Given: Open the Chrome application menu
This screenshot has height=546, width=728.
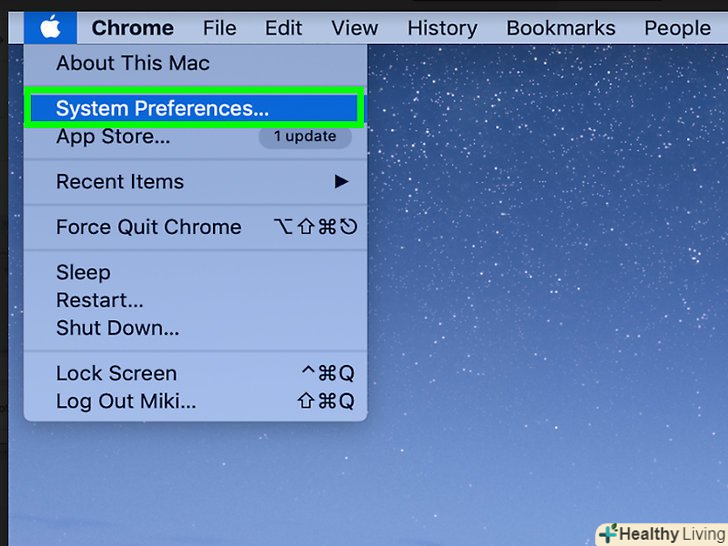Looking at the screenshot, I should [x=133, y=28].
